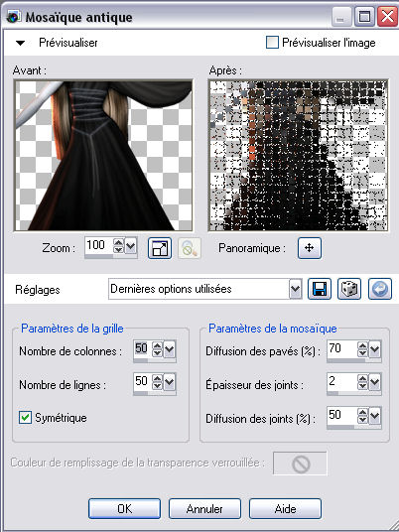Click the Mosaïque antique title bar icon
399x532 pixels.
[x=13, y=17]
